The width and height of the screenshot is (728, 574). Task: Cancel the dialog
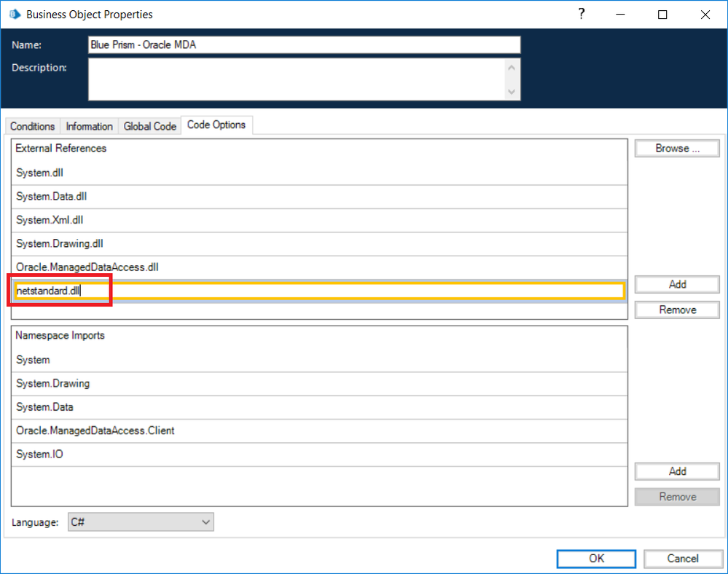tap(683, 559)
